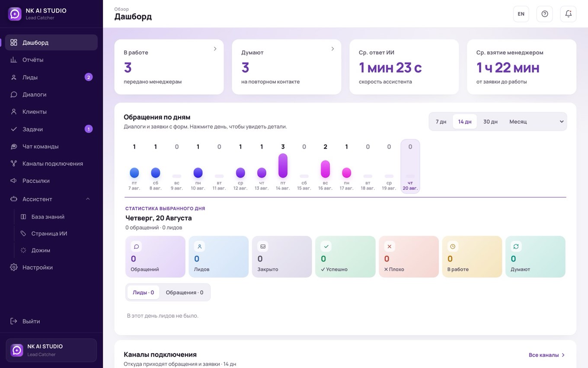Open Отчёты in the sidebar

51,60
